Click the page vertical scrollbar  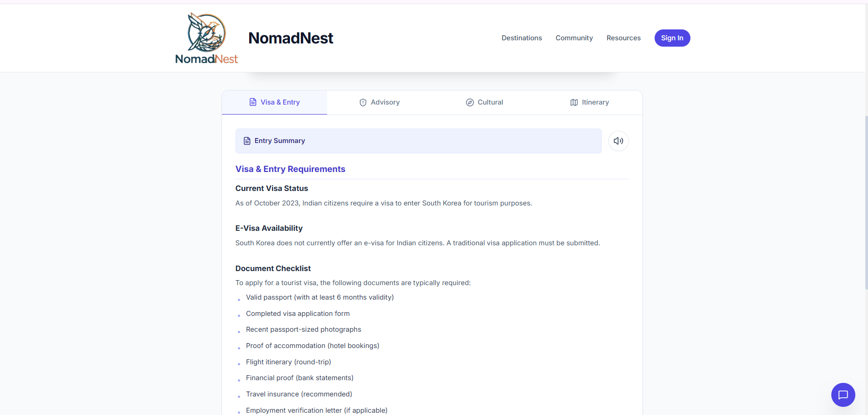click(x=866, y=204)
